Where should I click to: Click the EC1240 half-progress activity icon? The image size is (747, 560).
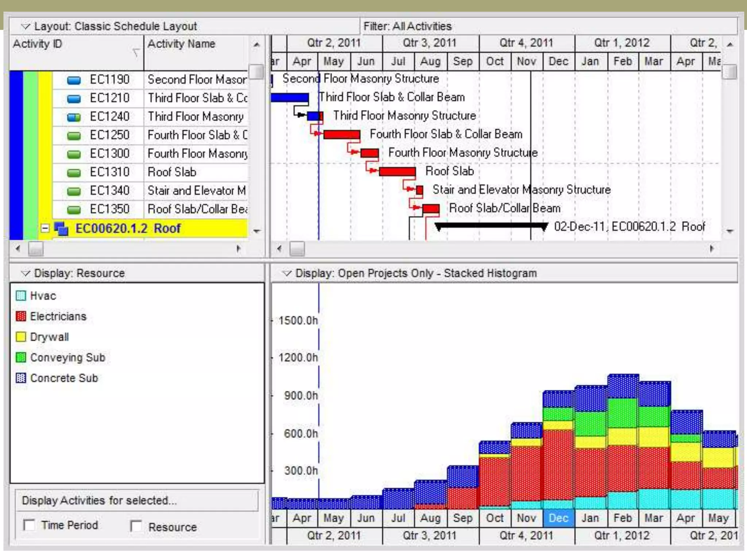tap(74, 117)
